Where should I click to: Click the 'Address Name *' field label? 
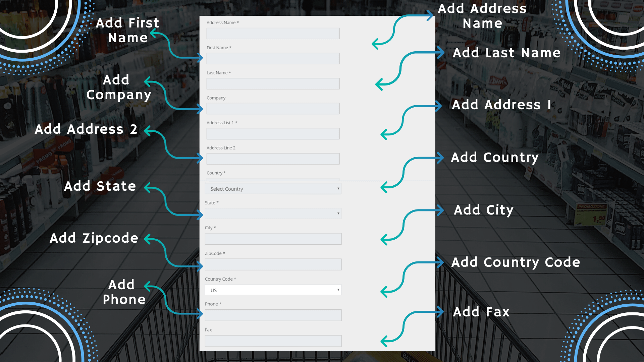223,22
